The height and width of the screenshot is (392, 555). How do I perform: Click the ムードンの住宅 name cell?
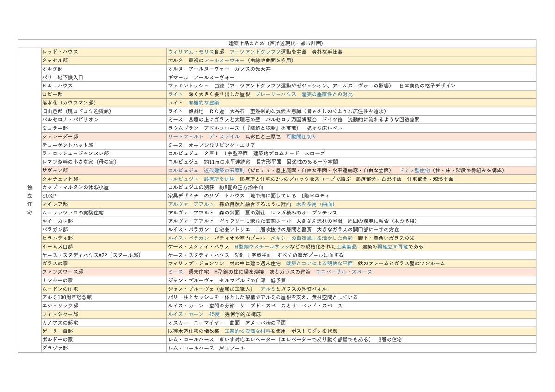point(104,288)
